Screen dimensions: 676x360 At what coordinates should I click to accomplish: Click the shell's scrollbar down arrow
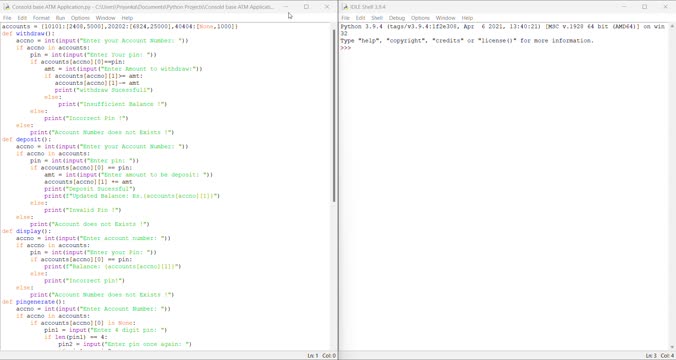(x=673, y=347)
